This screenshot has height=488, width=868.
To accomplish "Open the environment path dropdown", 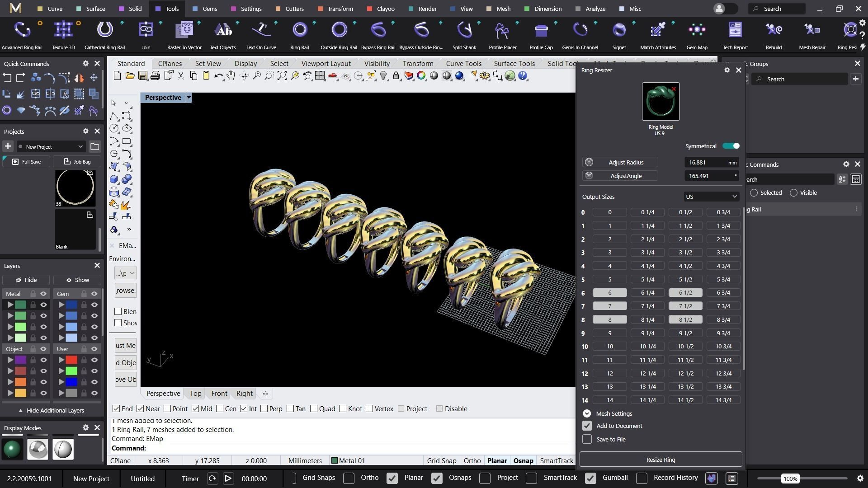I will coord(125,273).
